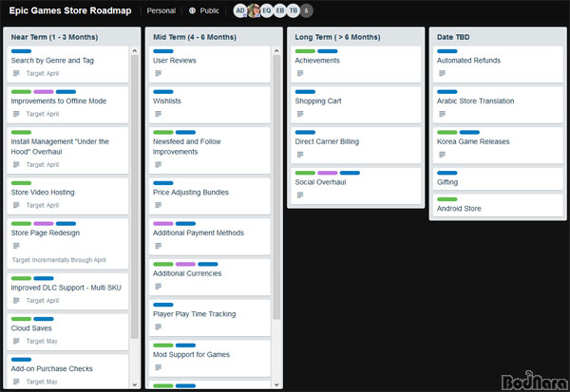Click description icon on Store Page Redesign card
The width and height of the screenshot is (570, 392).
pos(16,246)
